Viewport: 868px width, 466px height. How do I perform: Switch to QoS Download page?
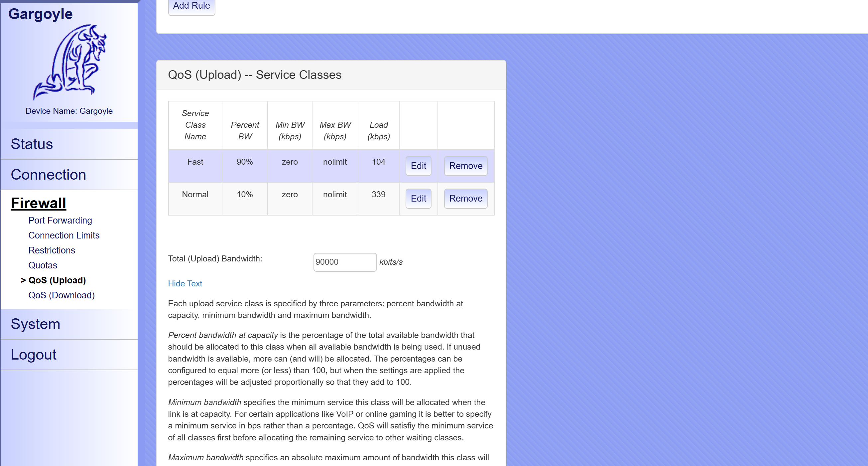coord(62,295)
